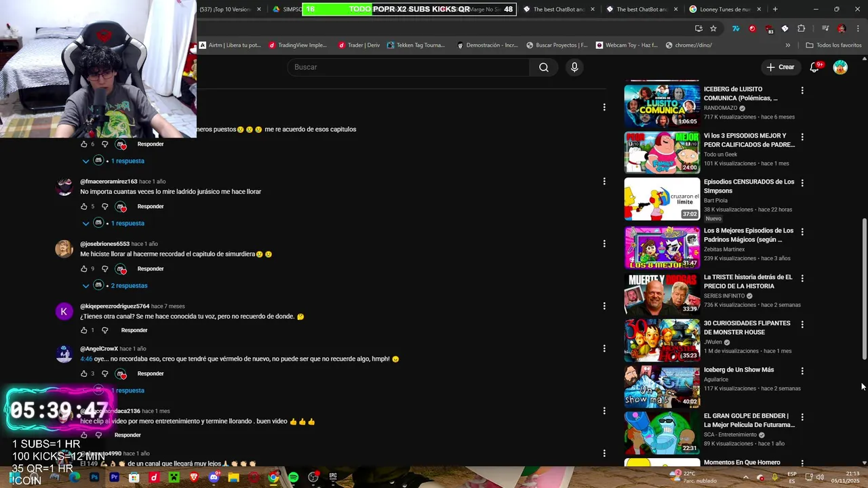Open three-dot menu for Episodios CENSURADOS de Los Simpsons

point(802,183)
